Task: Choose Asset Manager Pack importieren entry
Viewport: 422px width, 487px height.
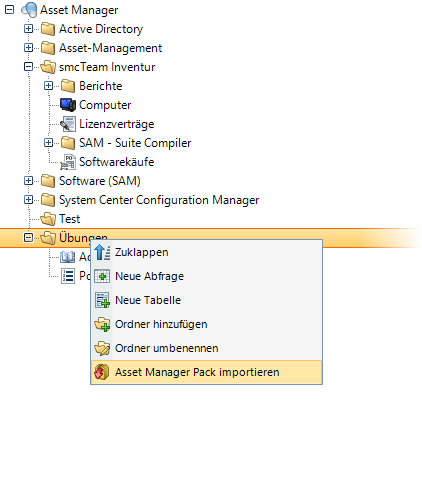Action: [206, 372]
